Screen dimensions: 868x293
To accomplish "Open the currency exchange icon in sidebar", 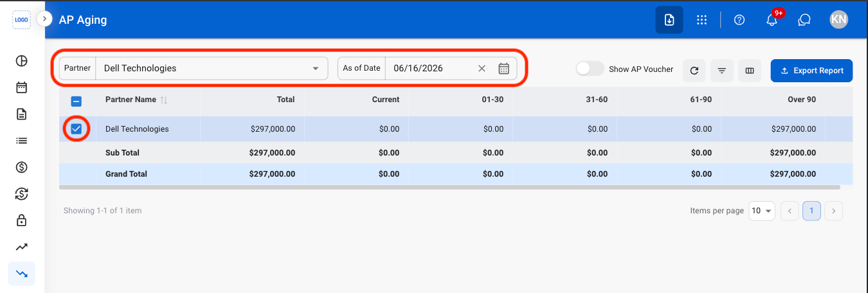I will (22, 194).
